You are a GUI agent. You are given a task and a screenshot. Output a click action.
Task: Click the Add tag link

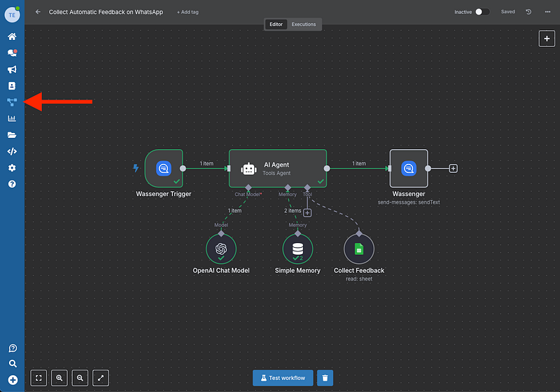click(x=188, y=13)
